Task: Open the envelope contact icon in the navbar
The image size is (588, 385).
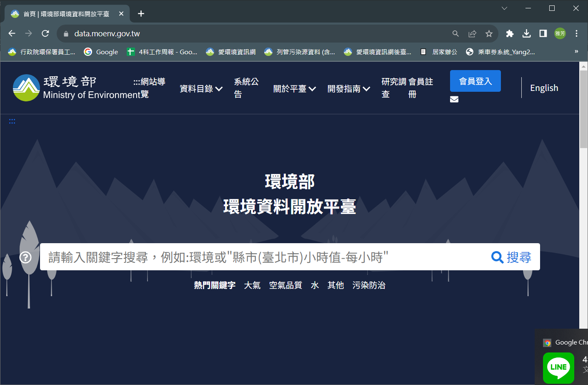Action: pos(454,99)
